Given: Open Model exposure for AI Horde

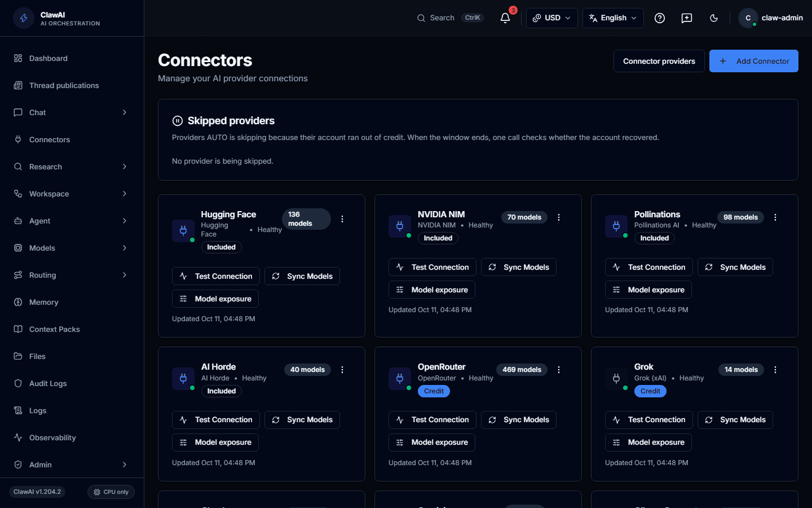Looking at the screenshot, I should click(x=215, y=443).
